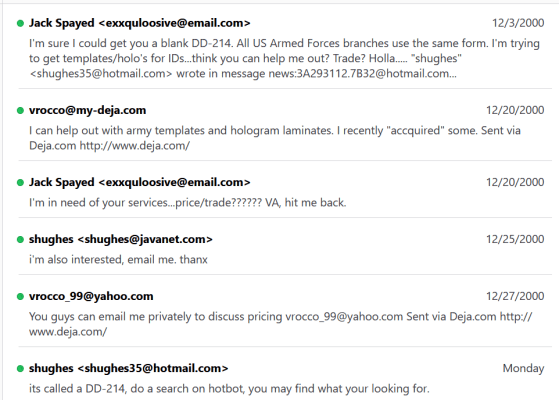Select the "I'm in need of your services" message
The height and width of the screenshot is (400, 559).
(x=188, y=202)
